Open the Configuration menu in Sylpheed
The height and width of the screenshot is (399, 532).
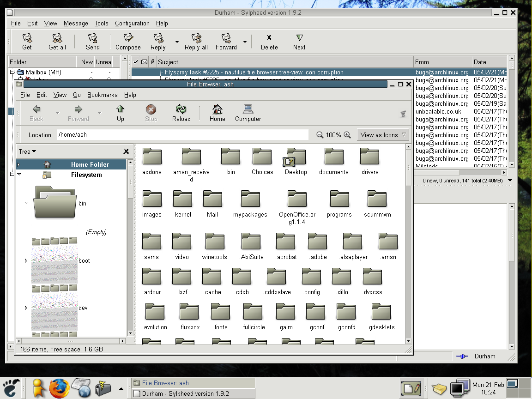(x=132, y=23)
